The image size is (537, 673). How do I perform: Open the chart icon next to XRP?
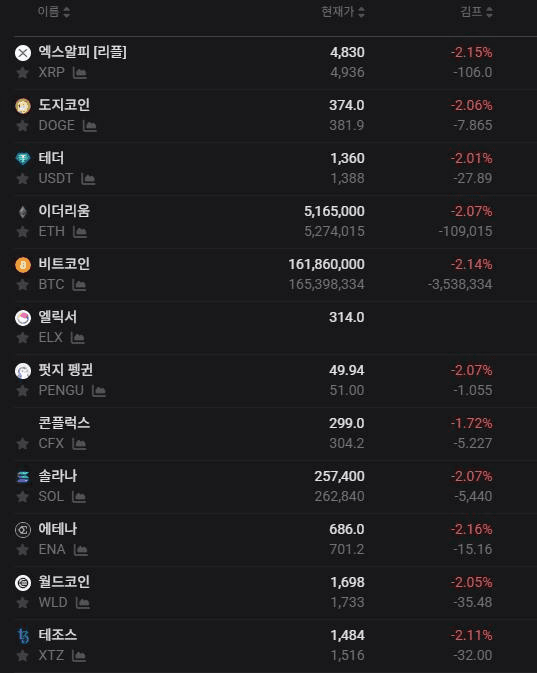(x=80, y=73)
